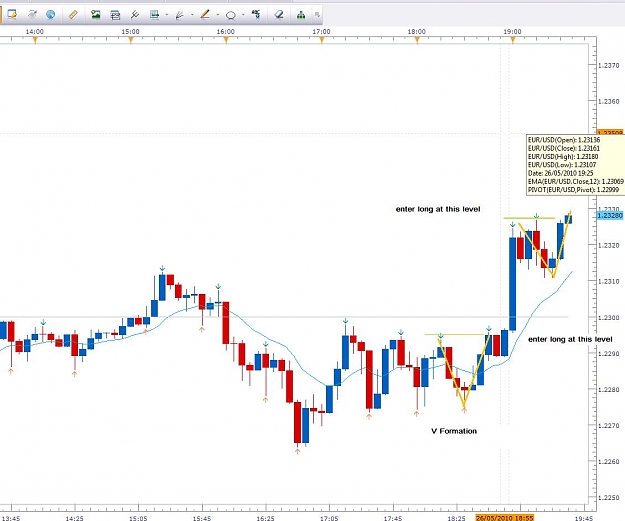Click the EUR/USD(High): 1.23180 tooltip line

[x=563, y=157]
